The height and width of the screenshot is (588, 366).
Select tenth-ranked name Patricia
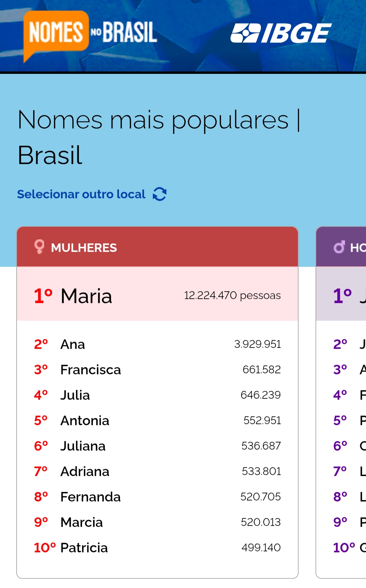click(84, 548)
